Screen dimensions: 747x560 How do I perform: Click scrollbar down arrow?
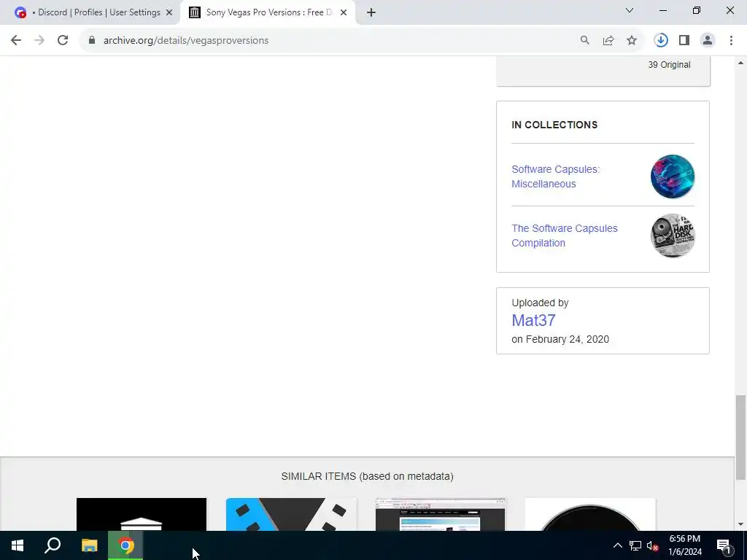point(741,524)
